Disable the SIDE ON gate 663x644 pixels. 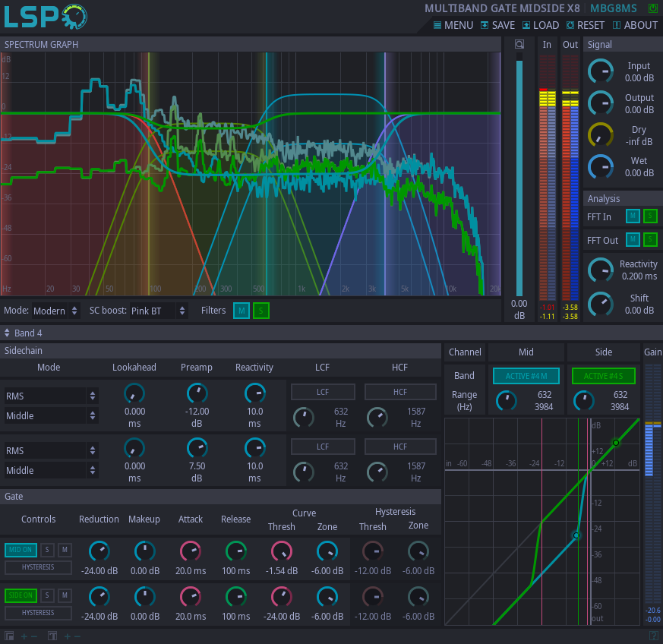[21, 595]
